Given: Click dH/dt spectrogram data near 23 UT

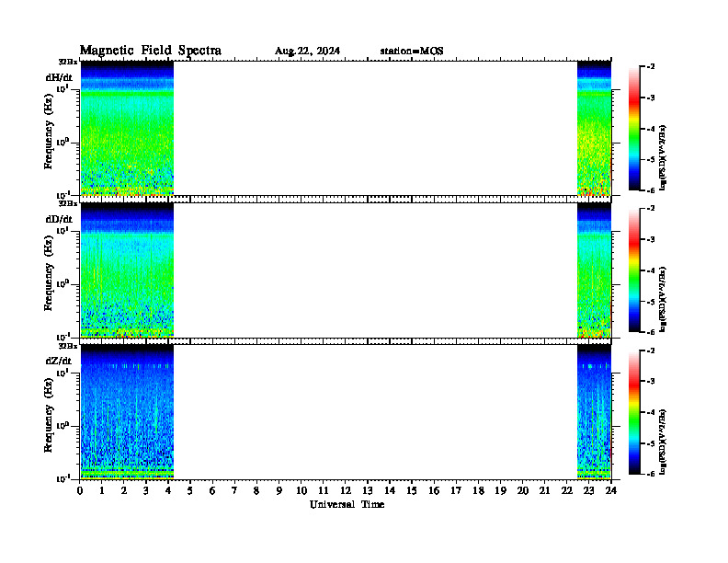Looking at the screenshot, I should point(595,128).
